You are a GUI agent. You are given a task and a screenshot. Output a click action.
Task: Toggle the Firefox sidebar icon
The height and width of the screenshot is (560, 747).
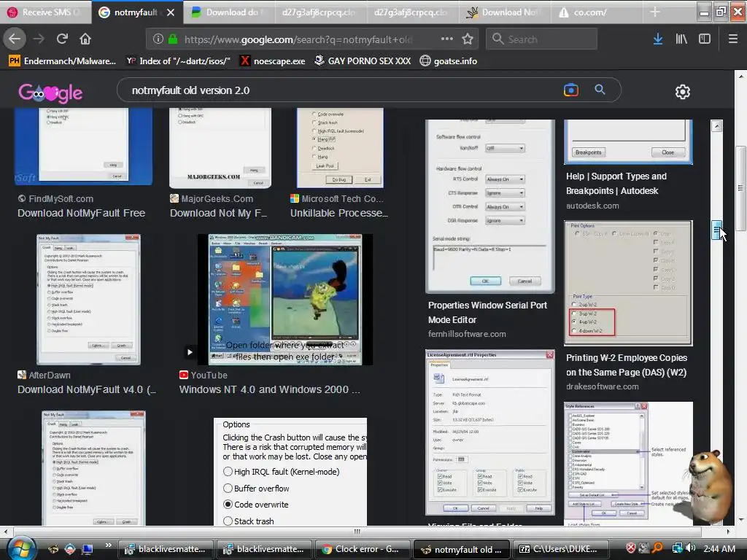pyautogui.click(x=705, y=39)
